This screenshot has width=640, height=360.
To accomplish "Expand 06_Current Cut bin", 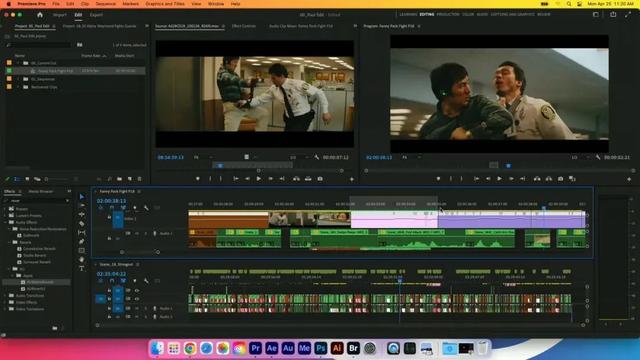I will 18,63.
